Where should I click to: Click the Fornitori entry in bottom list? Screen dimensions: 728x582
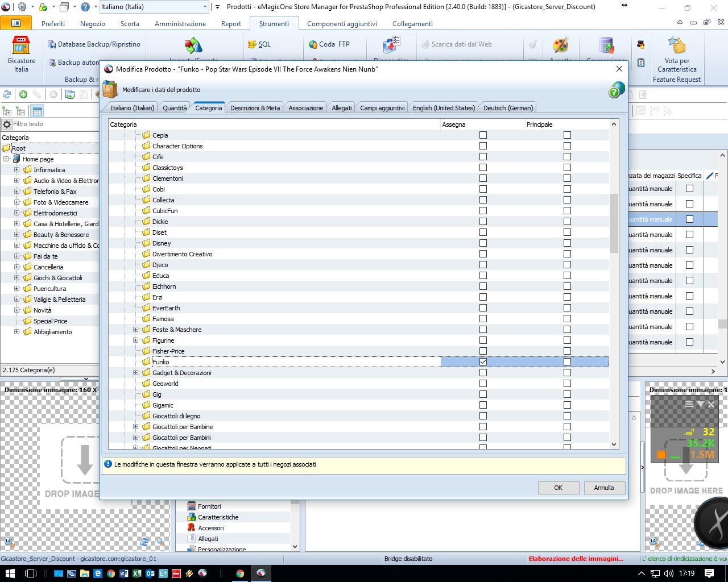click(x=209, y=506)
